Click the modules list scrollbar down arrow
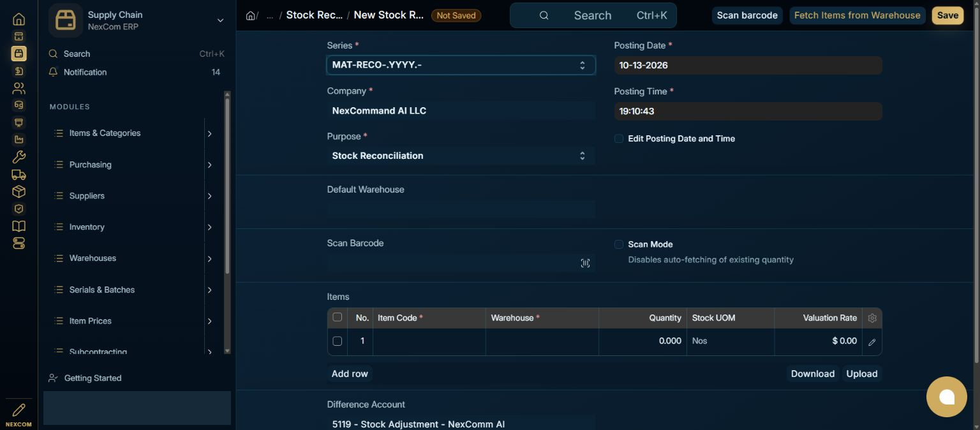The image size is (980, 430). 227,350
